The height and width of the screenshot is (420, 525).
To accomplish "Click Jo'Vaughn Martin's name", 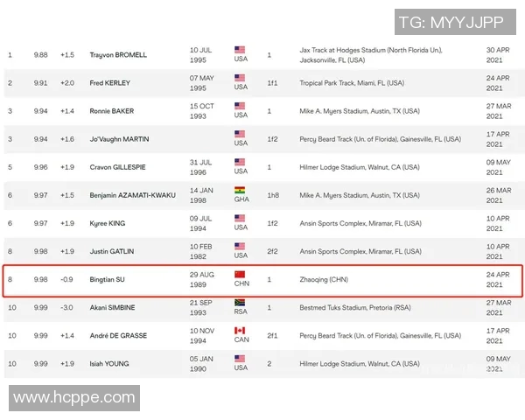I will tap(120, 139).
